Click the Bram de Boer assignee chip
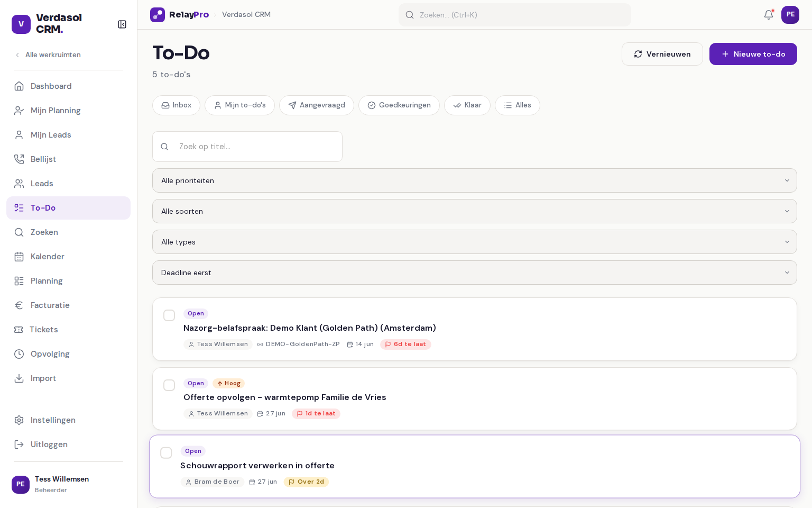 click(212, 482)
